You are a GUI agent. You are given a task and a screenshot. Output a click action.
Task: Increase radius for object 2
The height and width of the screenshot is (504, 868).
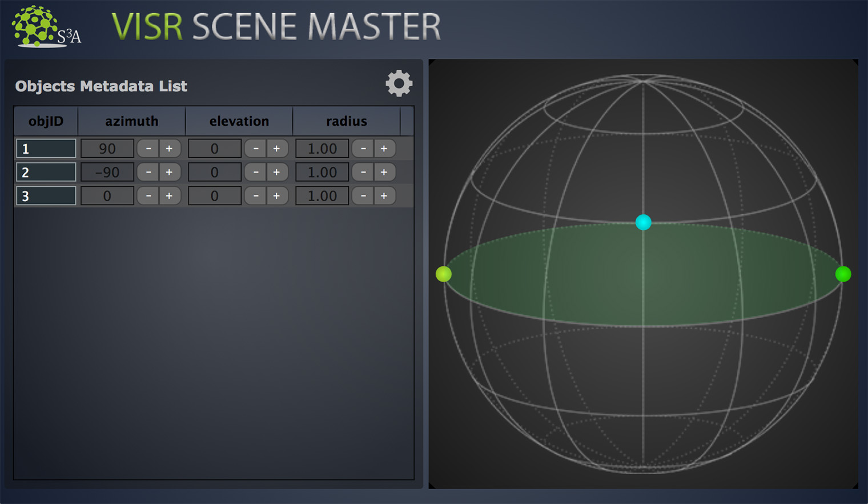pyautogui.click(x=384, y=172)
